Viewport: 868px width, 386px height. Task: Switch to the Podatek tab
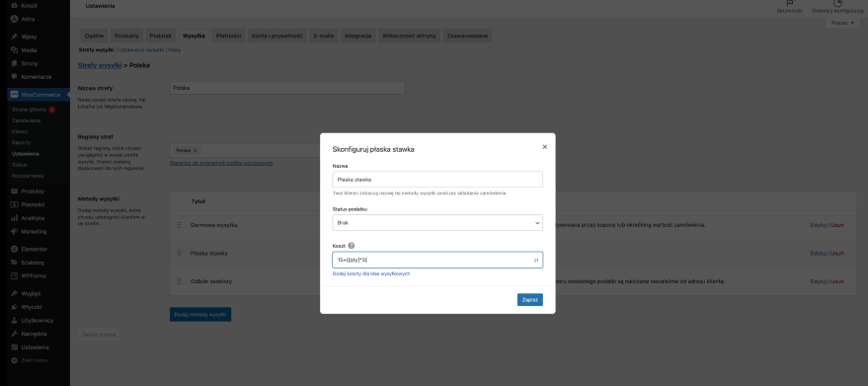161,36
